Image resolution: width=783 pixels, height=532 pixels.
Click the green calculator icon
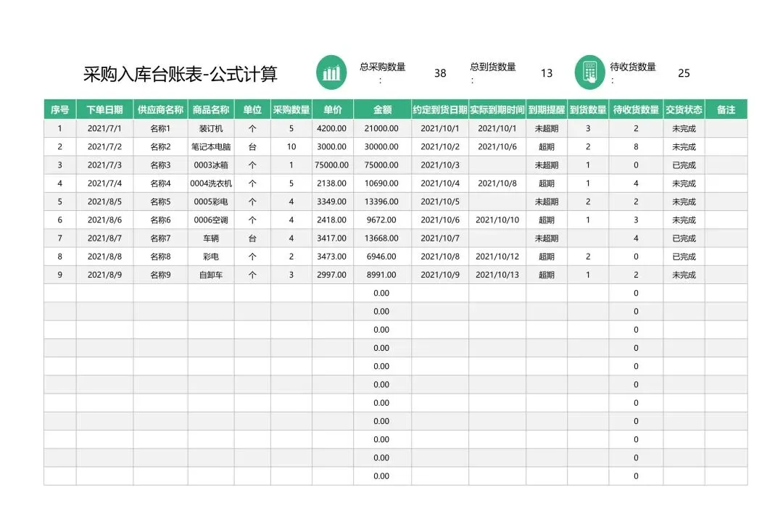(589, 72)
